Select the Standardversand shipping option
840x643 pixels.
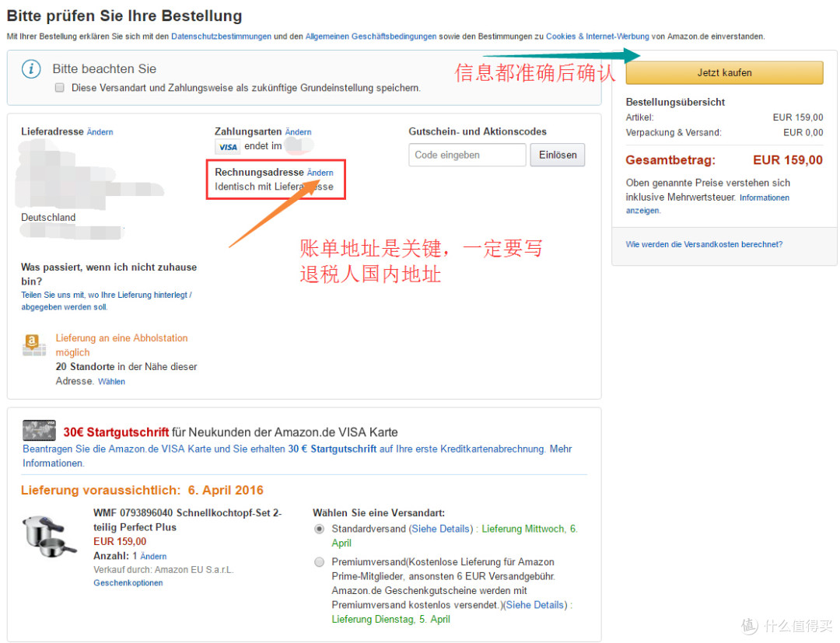click(x=320, y=529)
